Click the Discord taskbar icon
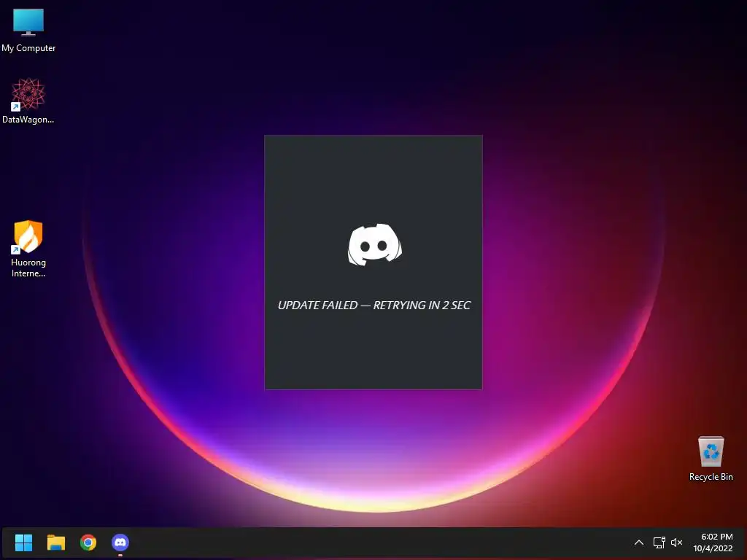Image resolution: width=747 pixels, height=560 pixels. (x=120, y=542)
